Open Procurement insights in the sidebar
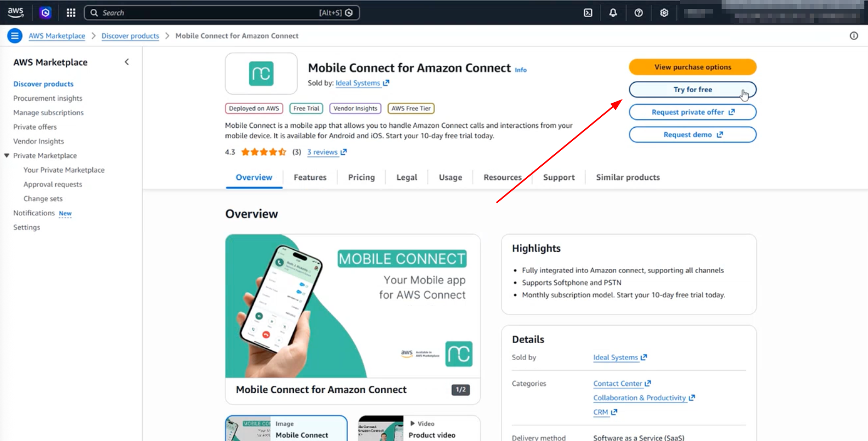The image size is (868, 441). point(48,98)
